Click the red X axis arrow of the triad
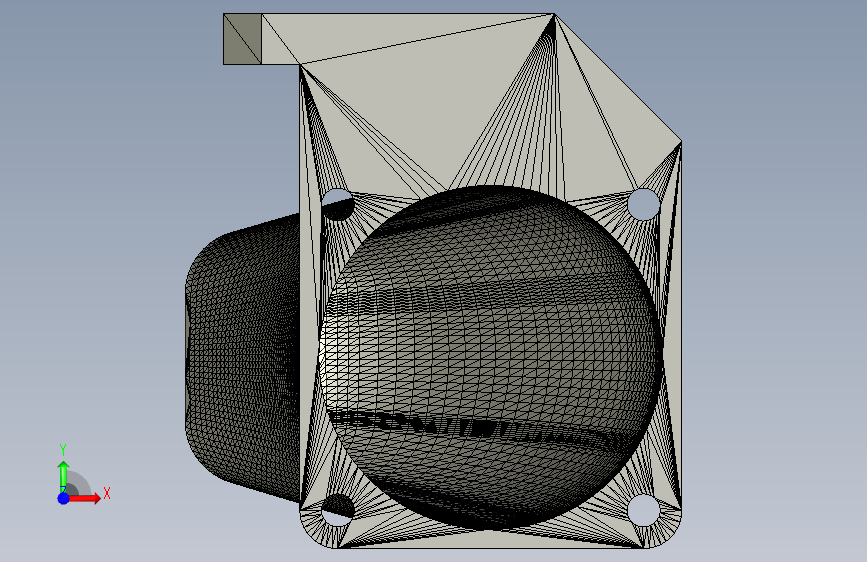 tap(85, 498)
